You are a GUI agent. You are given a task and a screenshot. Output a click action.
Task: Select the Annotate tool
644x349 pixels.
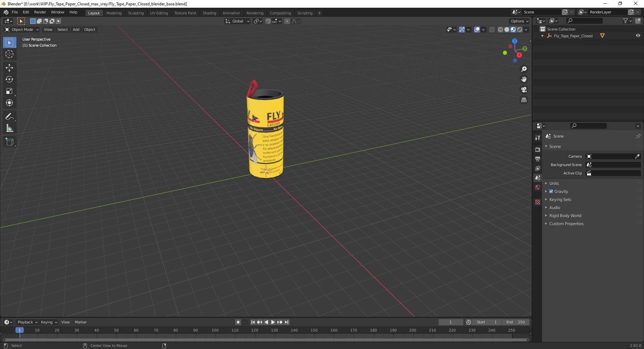click(x=9, y=117)
